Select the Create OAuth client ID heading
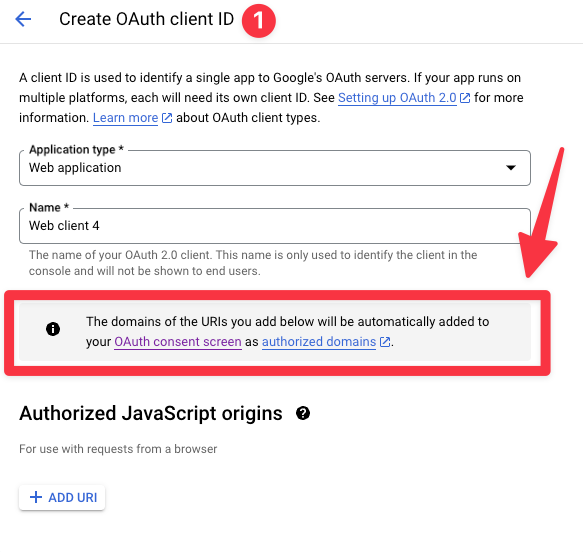The height and width of the screenshot is (552, 583). (x=146, y=19)
